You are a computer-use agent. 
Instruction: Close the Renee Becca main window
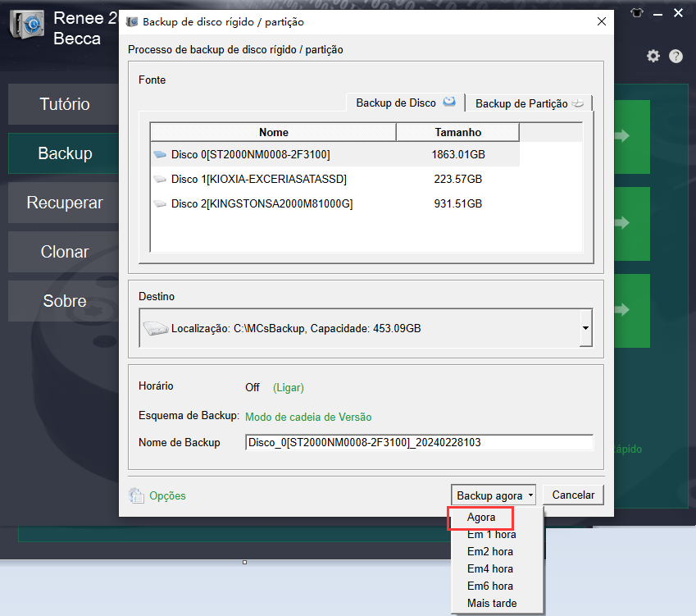[678, 13]
